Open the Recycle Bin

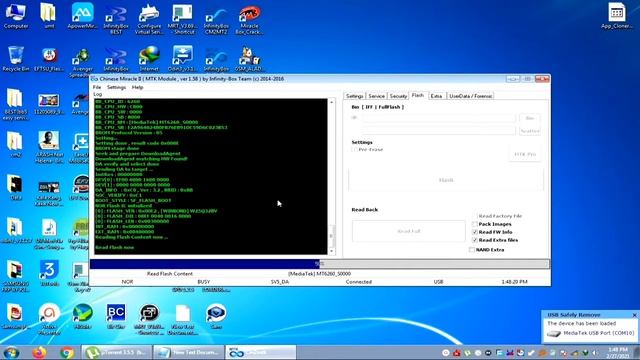(16, 58)
